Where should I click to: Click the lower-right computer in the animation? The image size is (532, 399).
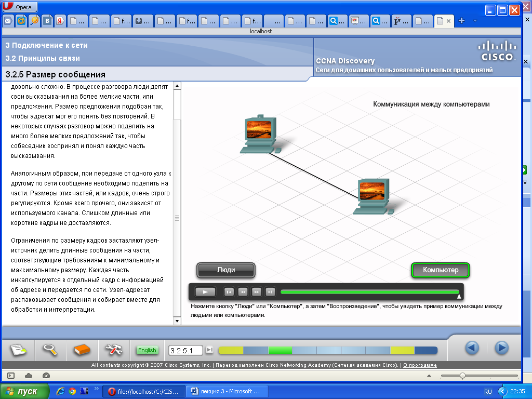point(373,197)
